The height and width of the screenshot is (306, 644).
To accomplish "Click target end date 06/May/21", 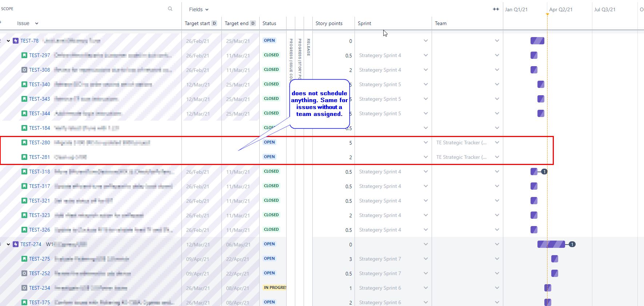I will point(238,245).
